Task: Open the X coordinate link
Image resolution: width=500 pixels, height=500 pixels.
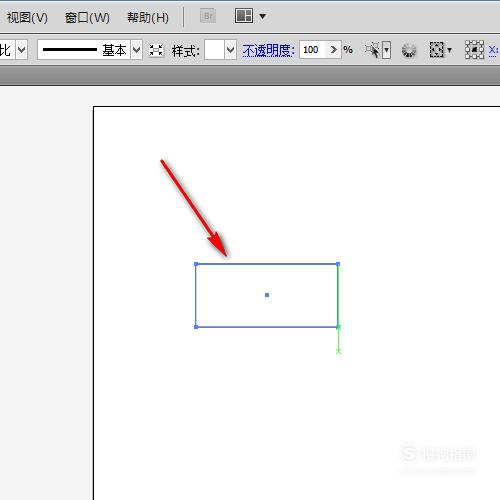Action: click(x=493, y=50)
